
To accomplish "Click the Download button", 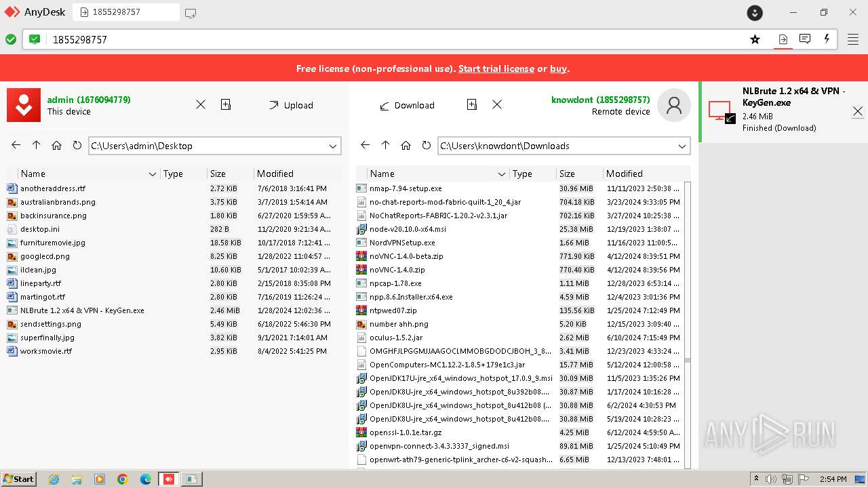I will coord(407,105).
